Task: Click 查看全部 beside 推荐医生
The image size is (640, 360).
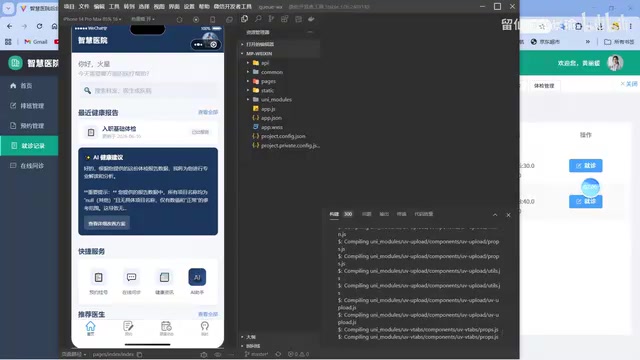Action: (x=208, y=314)
